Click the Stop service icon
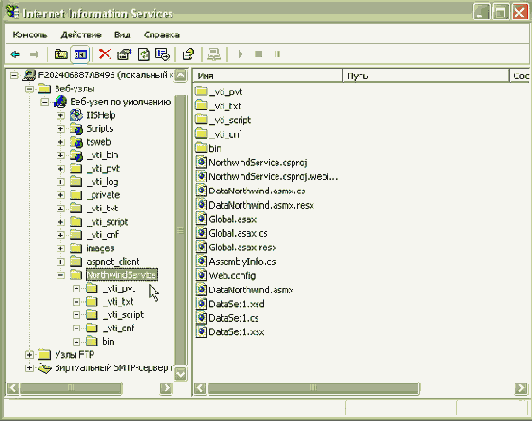This screenshot has width=532, height=421. click(x=259, y=54)
